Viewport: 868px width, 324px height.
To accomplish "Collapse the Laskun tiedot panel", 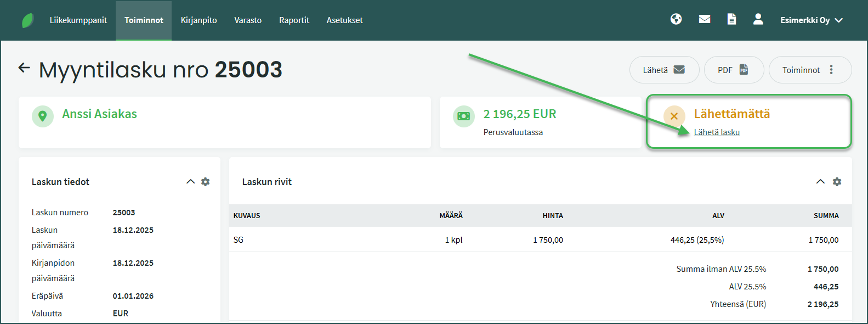I will tap(190, 182).
